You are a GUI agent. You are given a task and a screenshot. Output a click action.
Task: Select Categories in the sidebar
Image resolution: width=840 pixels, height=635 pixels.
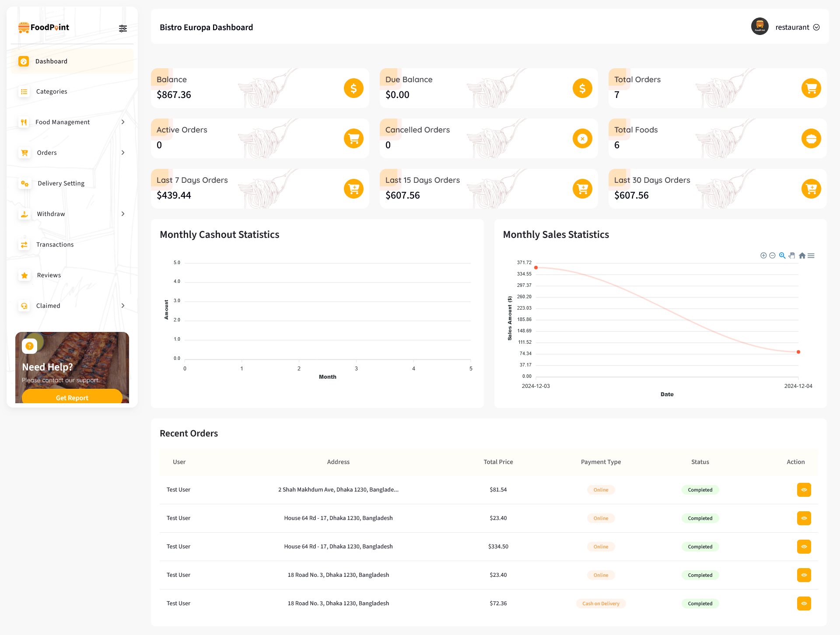[51, 91]
